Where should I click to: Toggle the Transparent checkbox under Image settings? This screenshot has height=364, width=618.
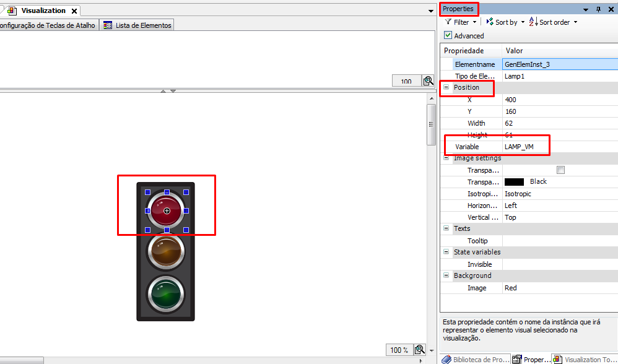(560, 170)
